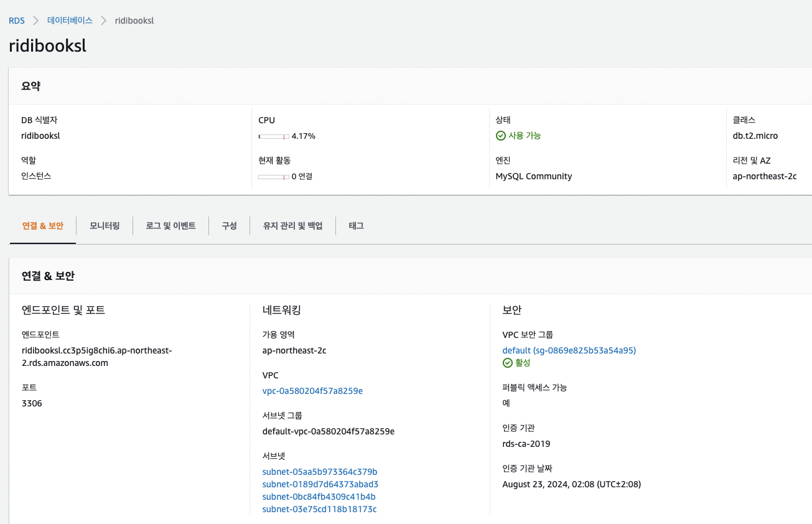812x524 pixels.
Task: Open the 유지 관리 및 백업 tab
Action: tap(293, 226)
